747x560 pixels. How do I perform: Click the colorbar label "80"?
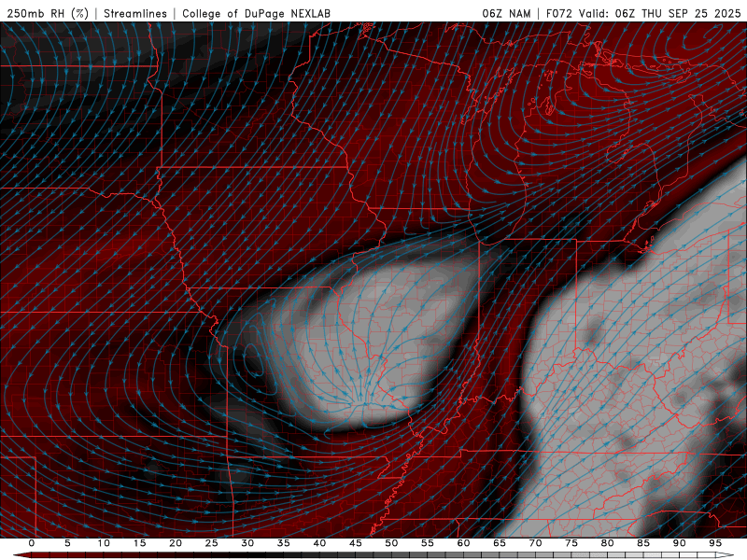click(x=608, y=543)
